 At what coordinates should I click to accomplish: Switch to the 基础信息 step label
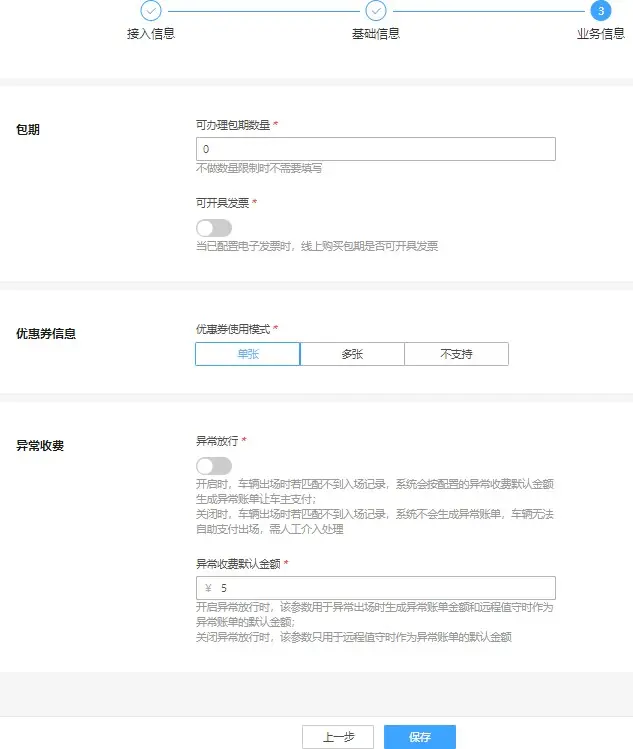[376, 34]
